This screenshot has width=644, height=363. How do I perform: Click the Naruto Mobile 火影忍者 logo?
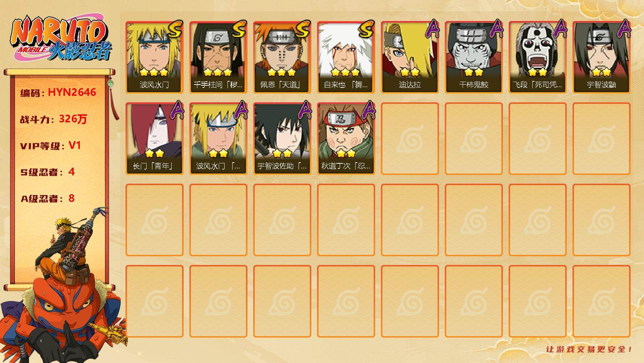[60, 39]
